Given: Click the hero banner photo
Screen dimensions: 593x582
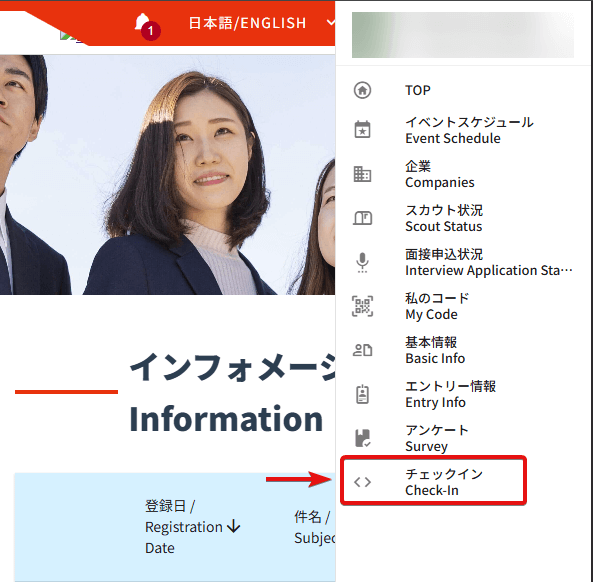Looking at the screenshot, I should click(x=167, y=175).
